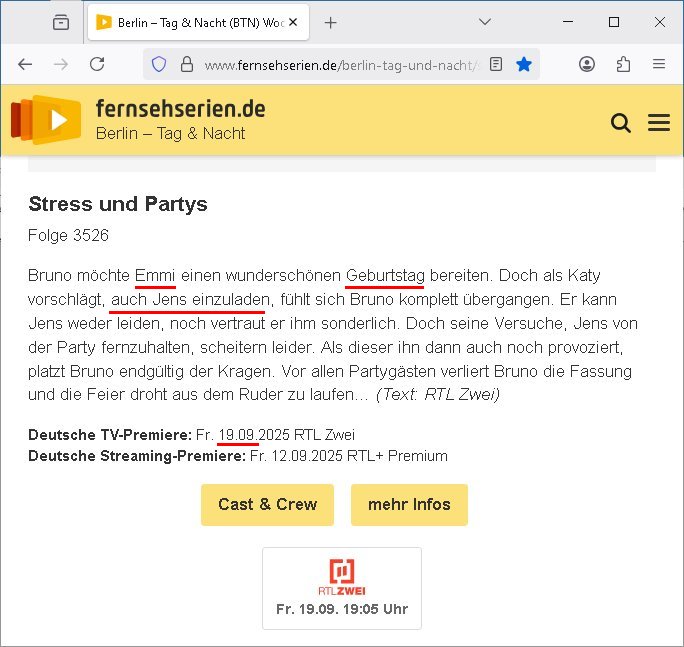Open reader view in the address bar
This screenshot has width=684, height=647.
(x=497, y=64)
